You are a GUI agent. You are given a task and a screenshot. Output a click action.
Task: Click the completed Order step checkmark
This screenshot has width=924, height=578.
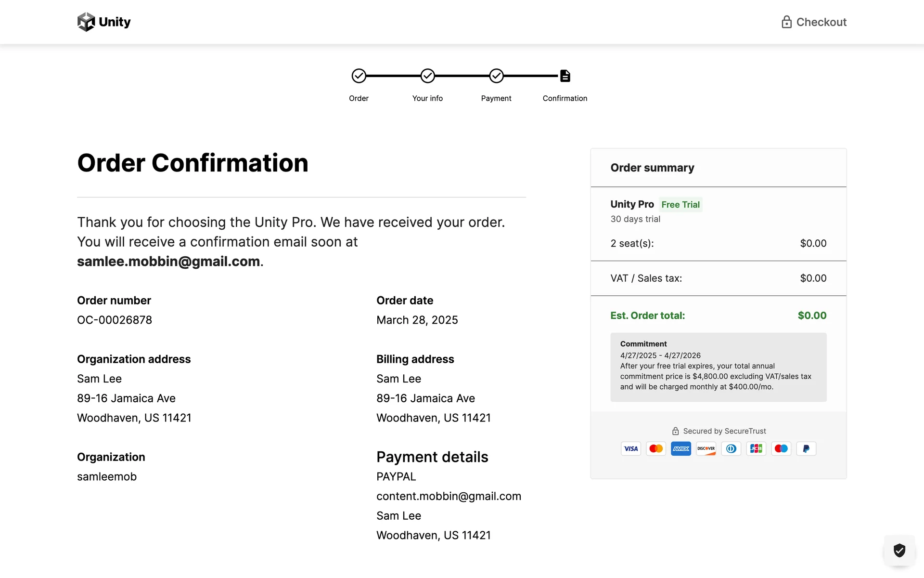359,76
